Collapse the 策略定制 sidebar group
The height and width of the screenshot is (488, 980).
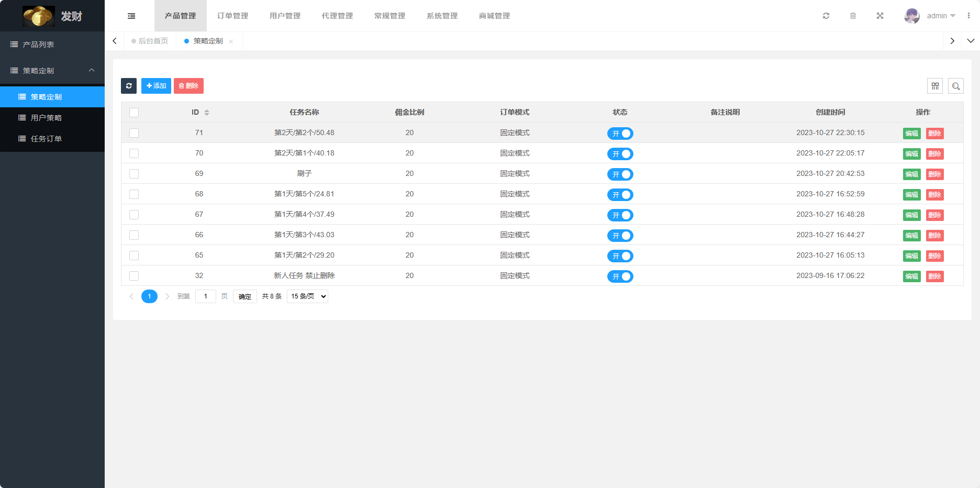tap(52, 71)
